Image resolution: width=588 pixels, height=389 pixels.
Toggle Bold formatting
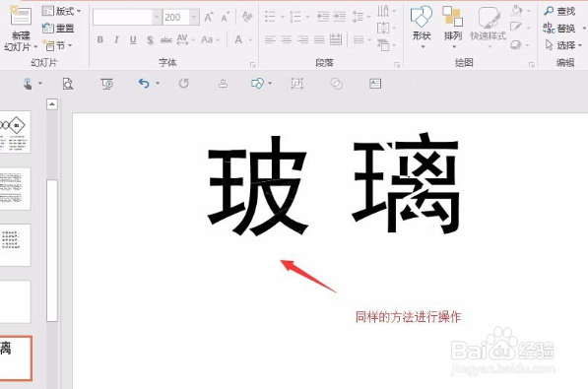(x=100, y=39)
